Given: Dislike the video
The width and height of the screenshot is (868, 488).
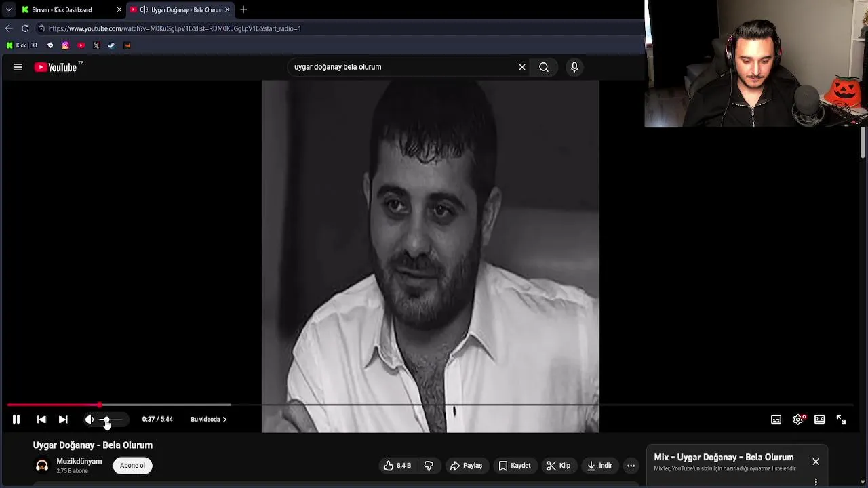Looking at the screenshot, I should tap(429, 466).
